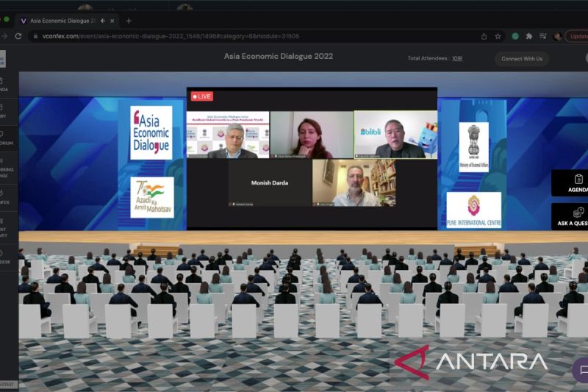Select the Asia Economic Dialogue browser tab
Viewport: 588px width, 392px height.
tap(68, 21)
